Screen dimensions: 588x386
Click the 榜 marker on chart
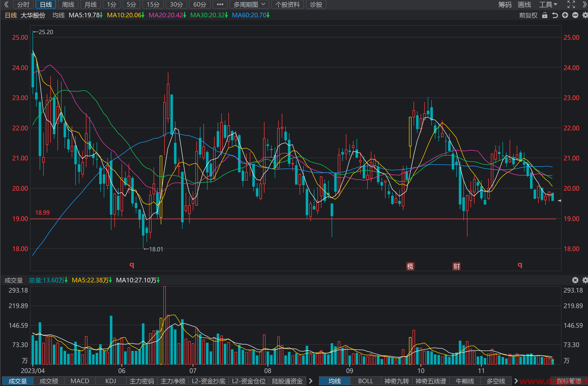410,266
